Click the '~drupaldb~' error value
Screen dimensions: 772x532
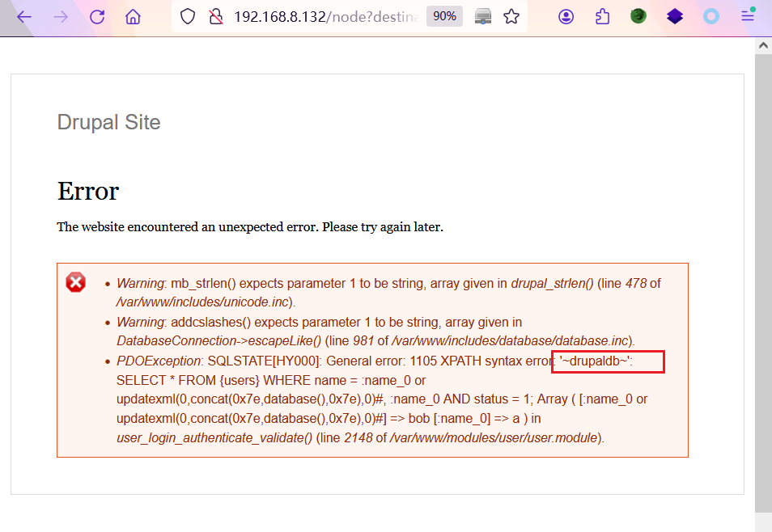point(596,361)
